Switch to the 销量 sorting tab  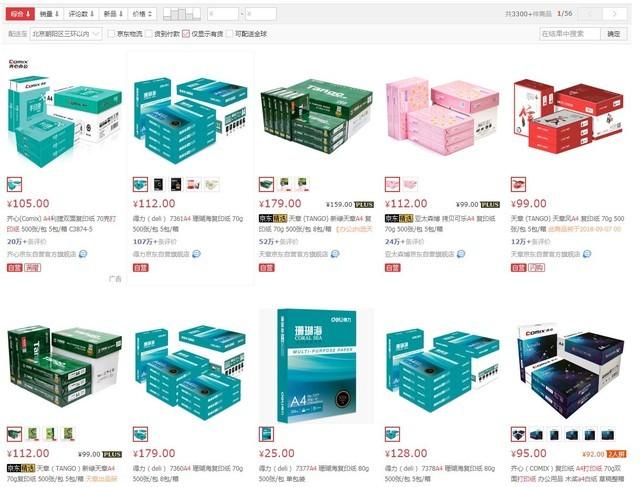pos(49,14)
